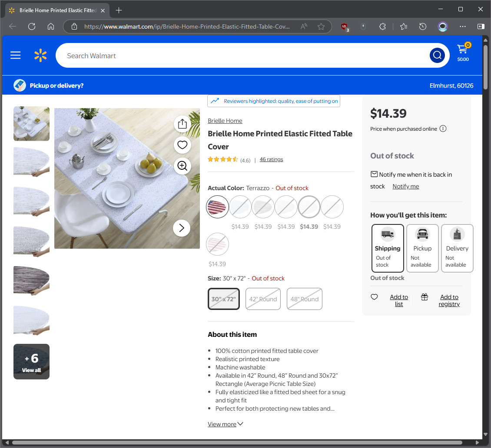Click Pickup or delivery? label
The width and height of the screenshot is (491, 448).
pos(56,86)
